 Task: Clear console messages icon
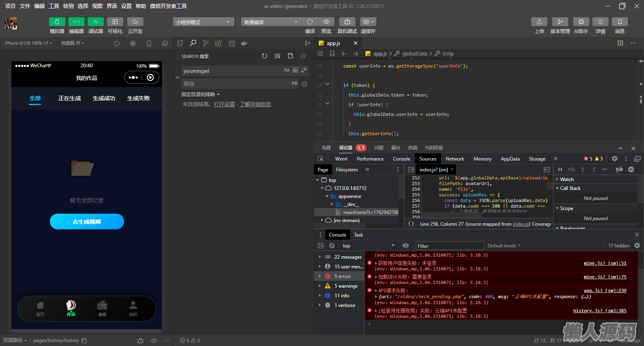point(332,245)
